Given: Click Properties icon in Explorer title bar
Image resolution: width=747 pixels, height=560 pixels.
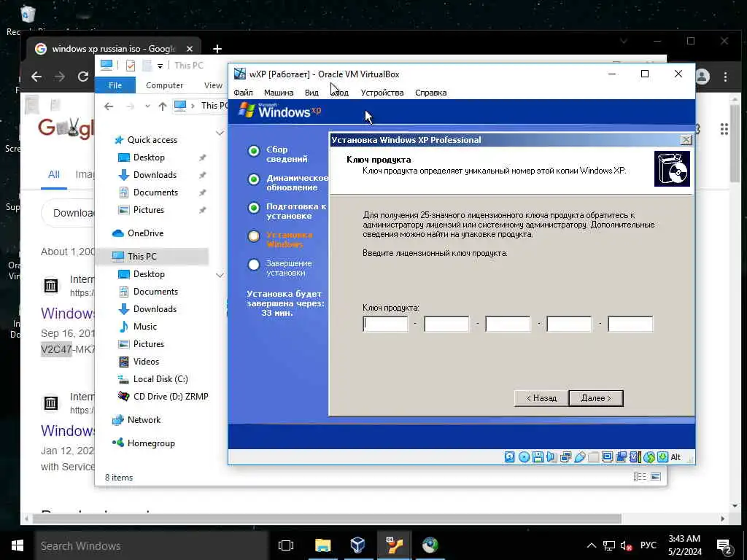Looking at the screenshot, I should pos(130,65).
